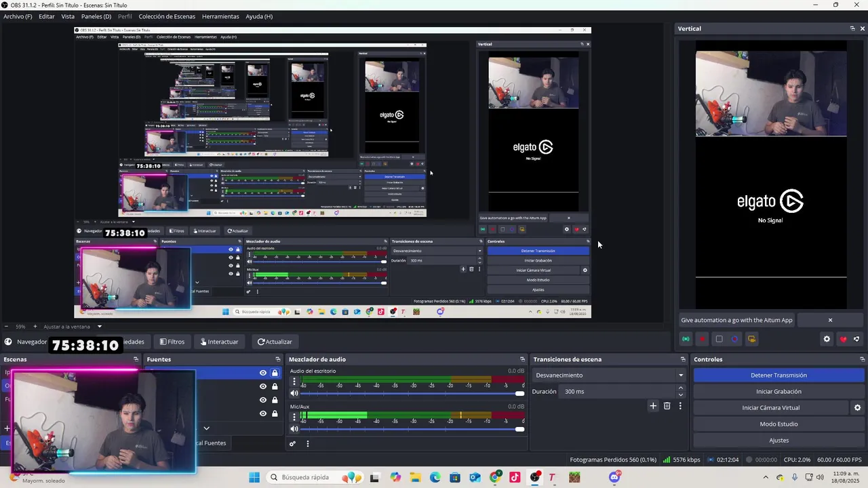
Task: Click the Aitum logo icon in Vertical dock
Action: 856,339
